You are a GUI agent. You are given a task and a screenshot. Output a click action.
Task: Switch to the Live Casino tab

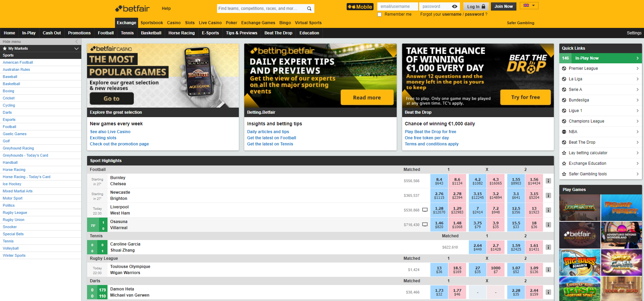[210, 23]
